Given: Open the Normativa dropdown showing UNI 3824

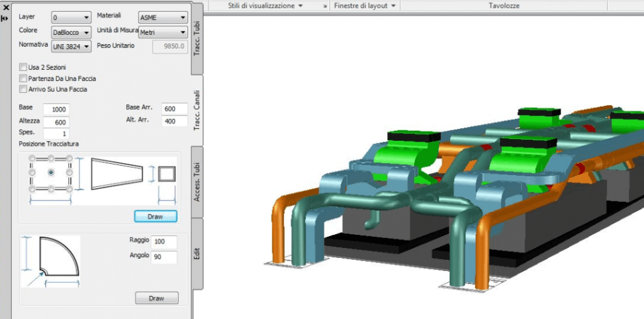Looking at the screenshot, I should 72,47.
